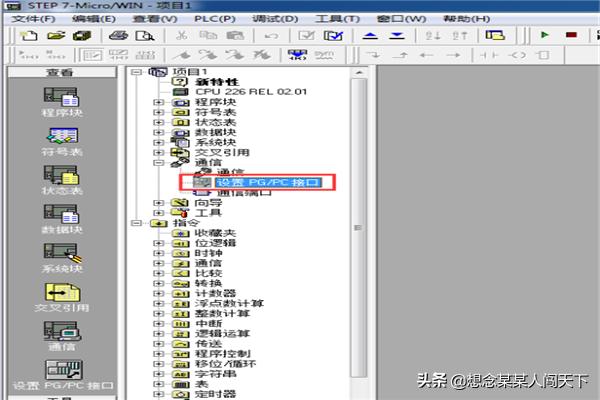
Task: Open 程序块 in the view sidebar
Action: tap(62, 102)
